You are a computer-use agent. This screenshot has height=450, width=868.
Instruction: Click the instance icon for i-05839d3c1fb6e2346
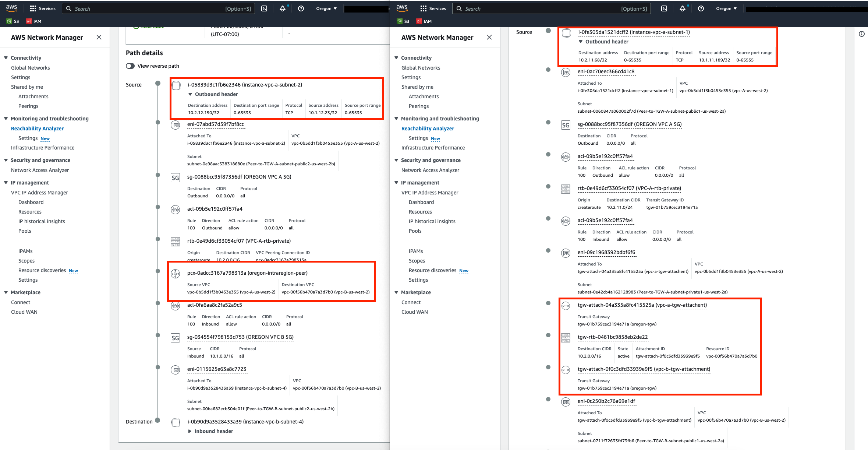177,85
